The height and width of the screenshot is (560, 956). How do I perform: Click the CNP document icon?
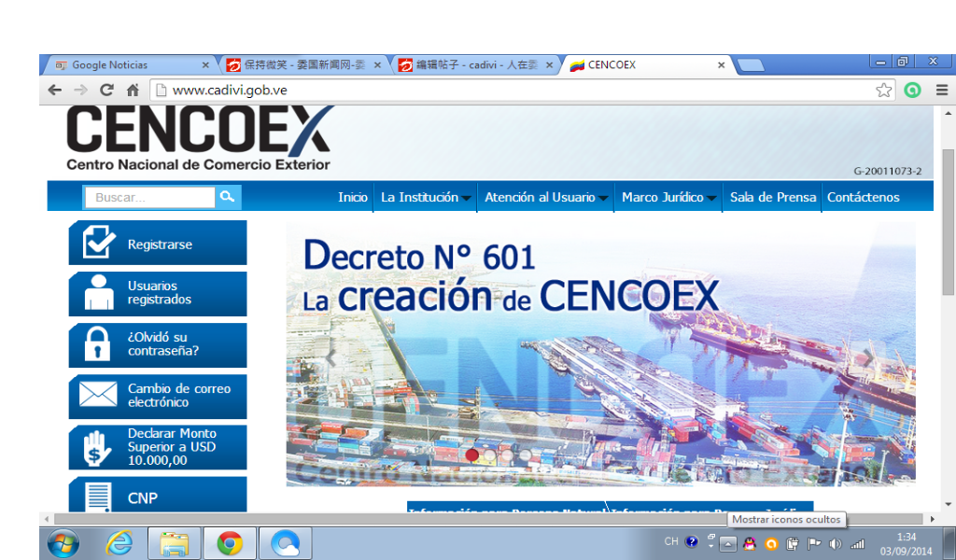pos(97,497)
